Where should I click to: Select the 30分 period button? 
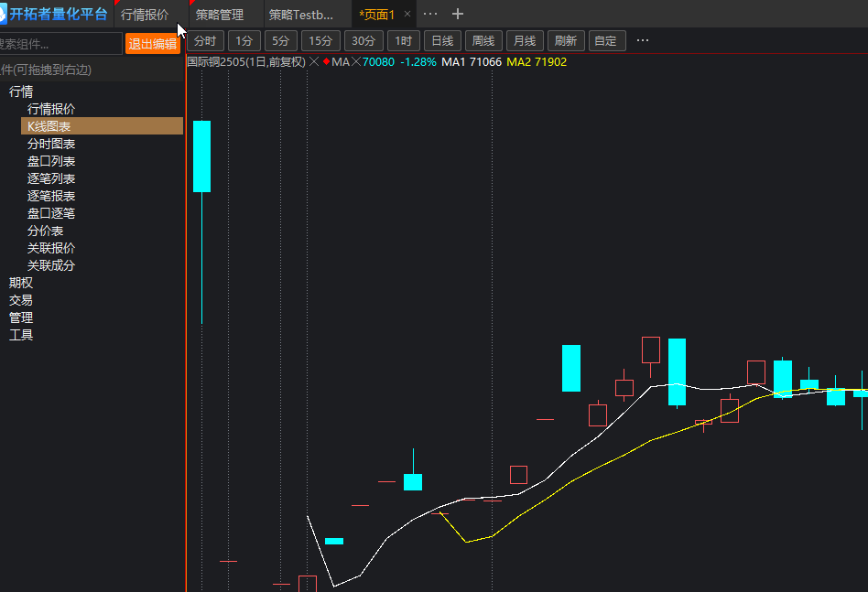point(363,41)
